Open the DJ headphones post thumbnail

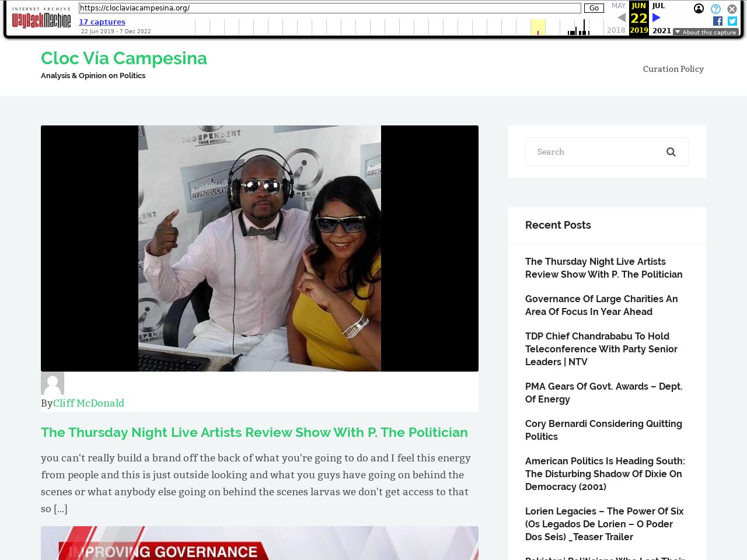[x=260, y=249]
